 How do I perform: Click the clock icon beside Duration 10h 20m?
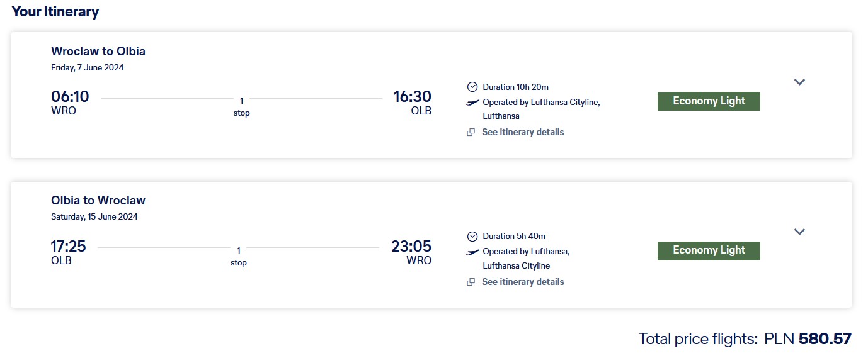tap(472, 87)
